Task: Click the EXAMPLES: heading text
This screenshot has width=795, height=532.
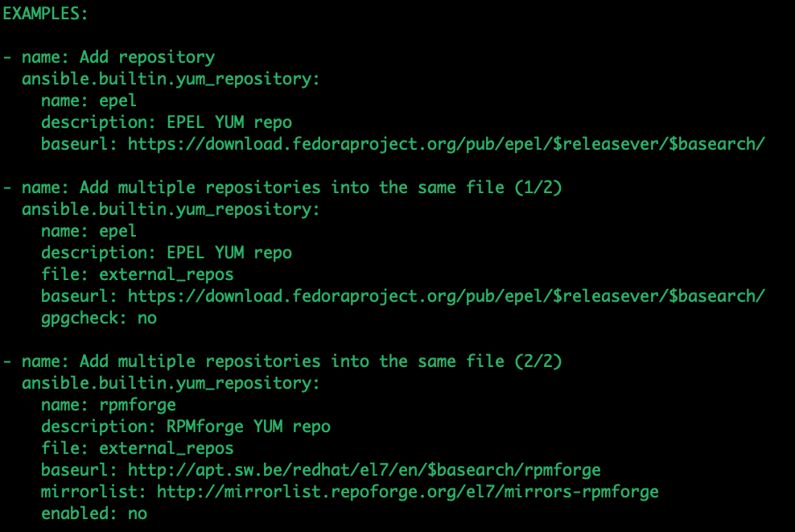Action: 44,14
